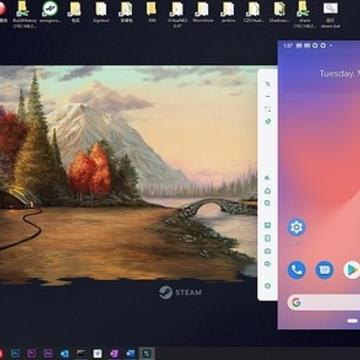Click the active green S icon in taskbar
Viewport: 360px width, 360px height.
(147, 353)
